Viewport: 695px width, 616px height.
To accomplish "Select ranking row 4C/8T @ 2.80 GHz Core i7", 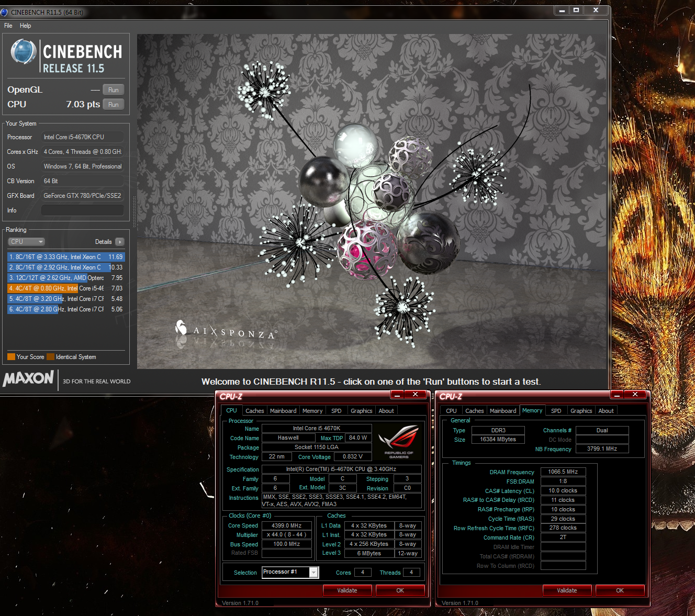I will tap(66, 309).
